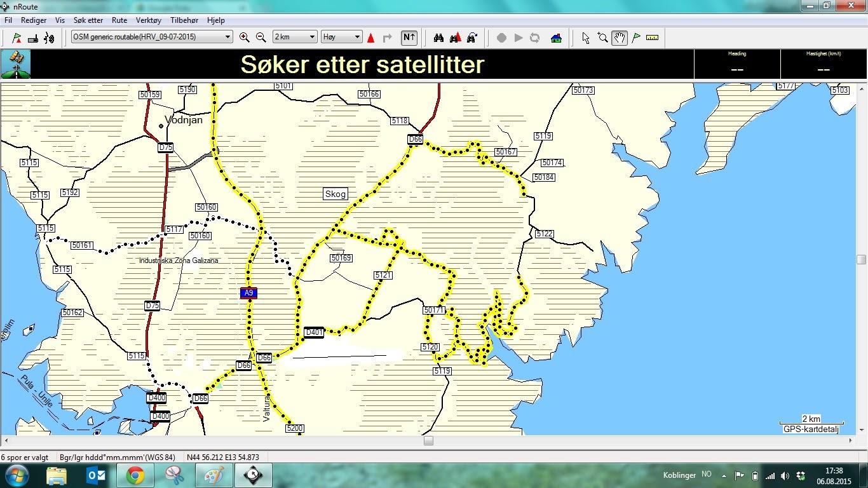The width and height of the screenshot is (868, 488).
Task: Open the Høy detail level dropdown
Action: click(341, 37)
